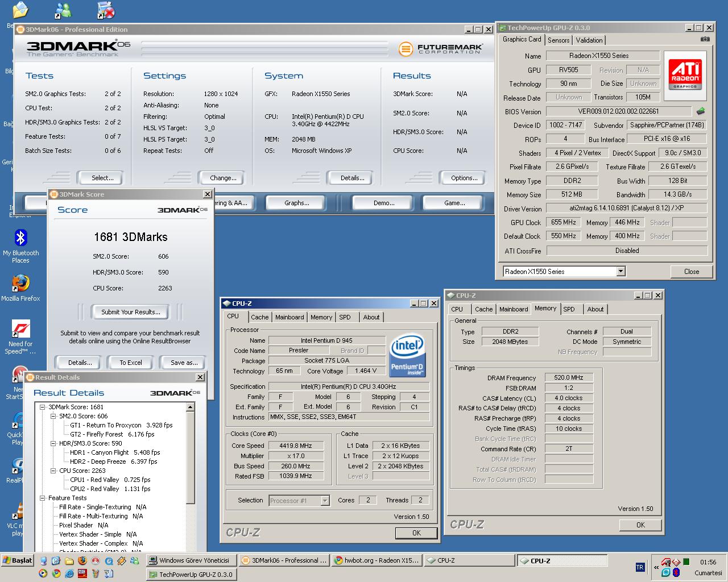Click Submit Your Results button
Screen dimensions: 728x582
131,312
